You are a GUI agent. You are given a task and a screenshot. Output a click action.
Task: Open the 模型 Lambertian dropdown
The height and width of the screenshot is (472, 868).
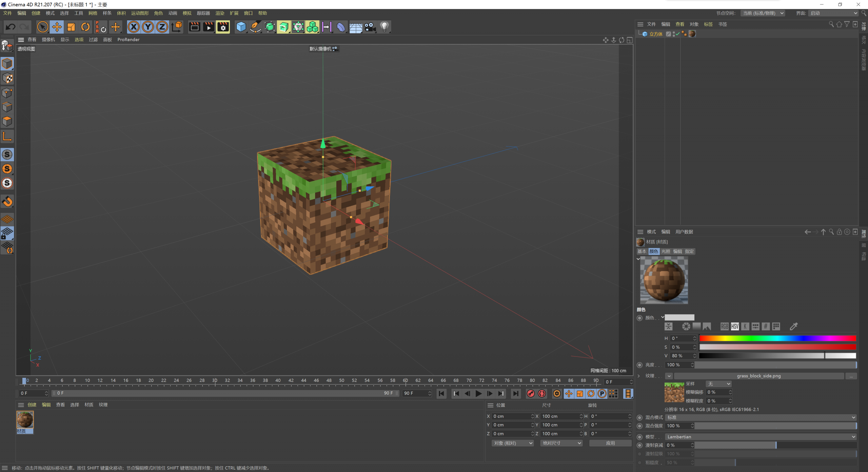761,437
